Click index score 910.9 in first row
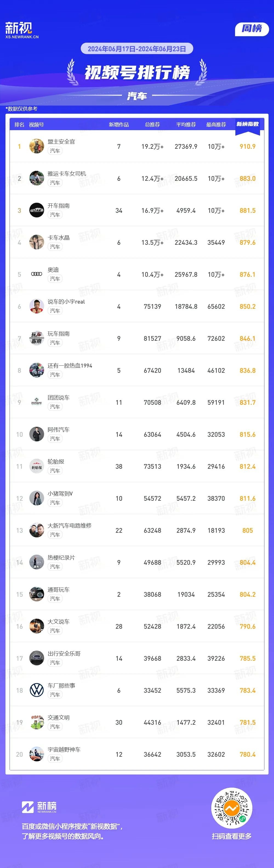274x868 pixels. (x=247, y=146)
